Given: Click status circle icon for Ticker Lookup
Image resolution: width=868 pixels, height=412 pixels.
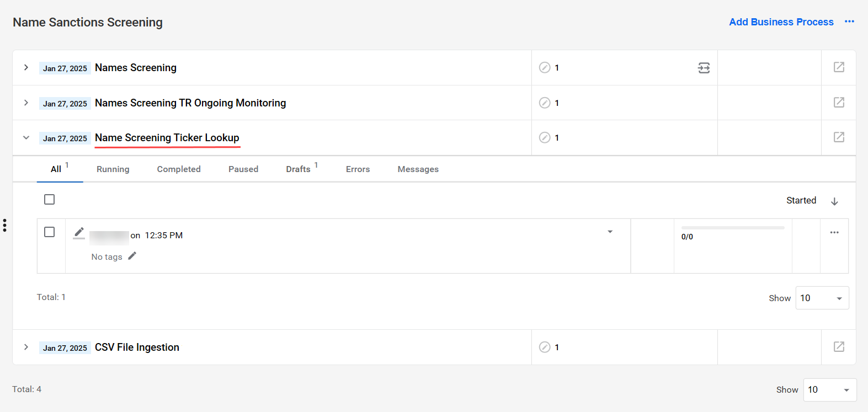Looking at the screenshot, I should point(545,137).
